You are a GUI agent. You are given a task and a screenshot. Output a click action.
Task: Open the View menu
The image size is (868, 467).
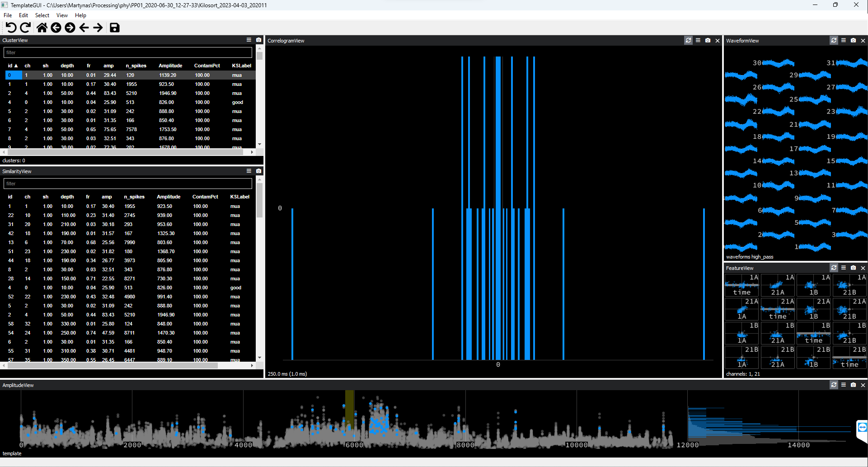(x=62, y=15)
